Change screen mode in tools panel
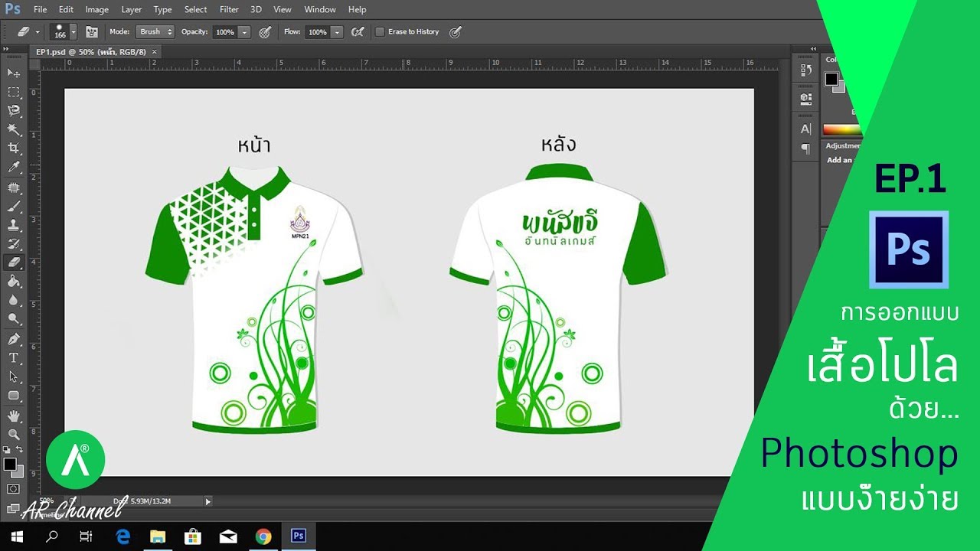This screenshot has height=551, width=980. [x=14, y=507]
